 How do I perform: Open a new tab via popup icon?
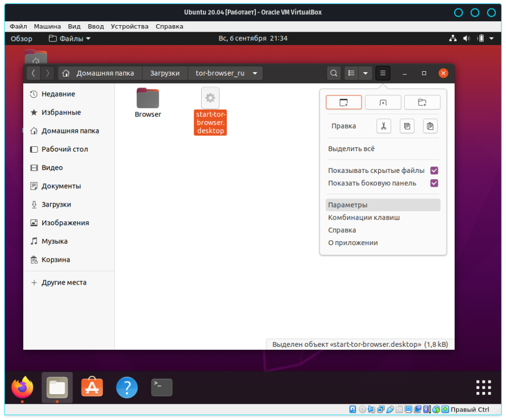383,102
